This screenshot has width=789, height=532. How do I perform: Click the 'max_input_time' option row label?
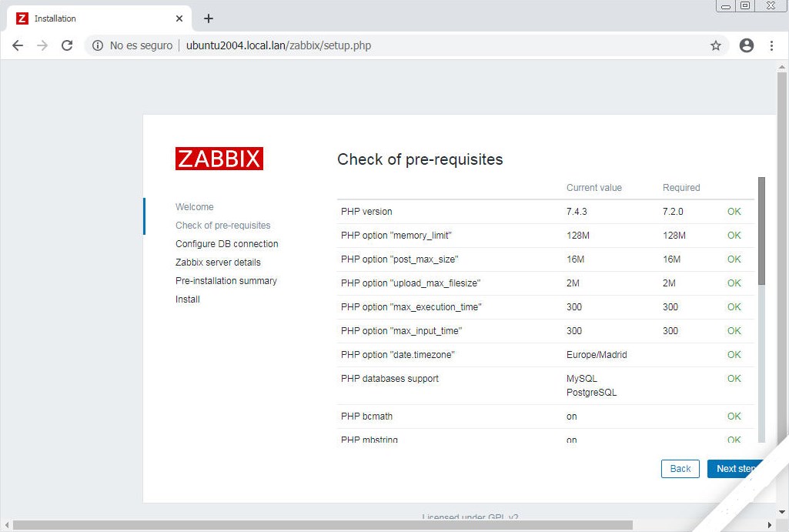[401, 331]
